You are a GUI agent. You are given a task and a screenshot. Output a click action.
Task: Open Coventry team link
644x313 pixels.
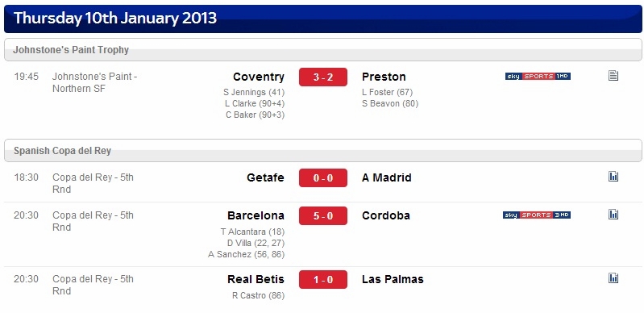pyautogui.click(x=259, y=77)
